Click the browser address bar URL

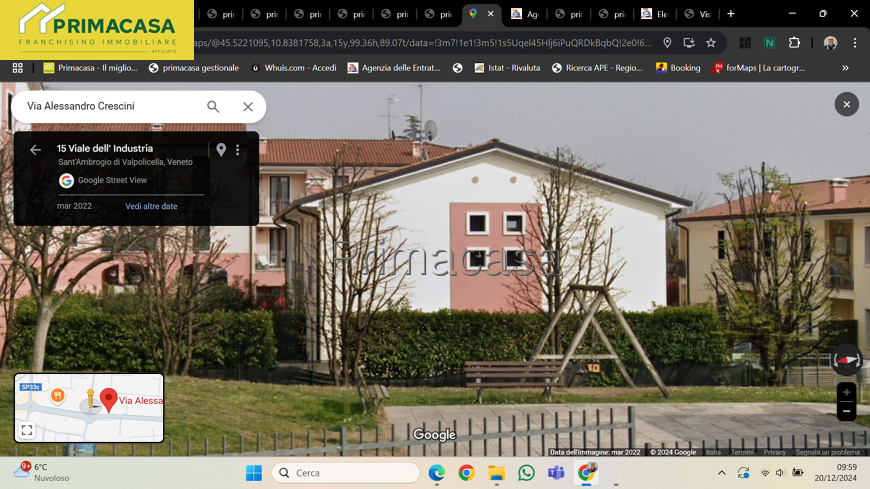point(423,43)
